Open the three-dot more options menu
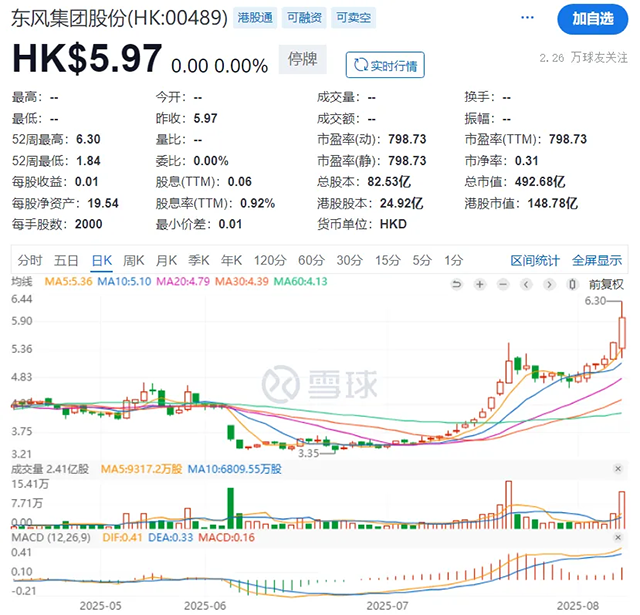This screenshot has height=615, width=640. point(527,18)
